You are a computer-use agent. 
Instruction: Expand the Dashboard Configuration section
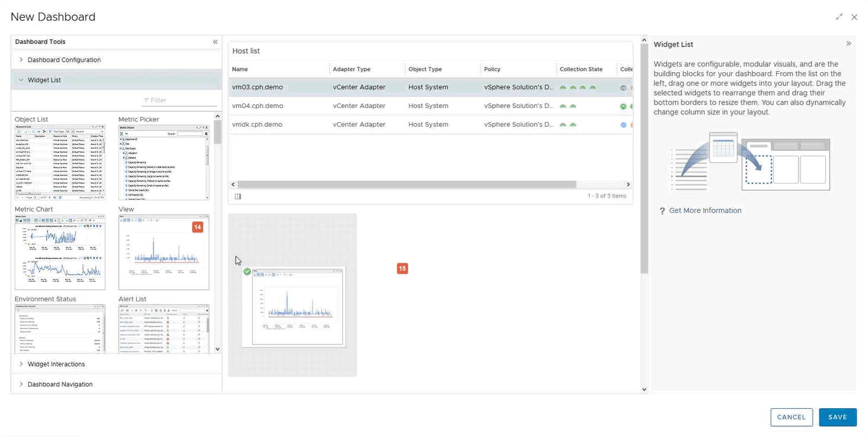point(63,60)
